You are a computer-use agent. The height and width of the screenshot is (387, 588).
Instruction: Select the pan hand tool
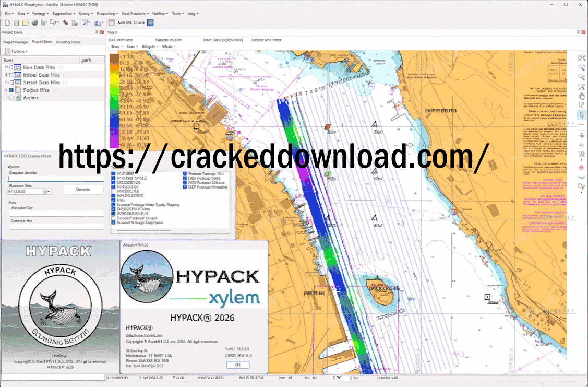(582, 96)
